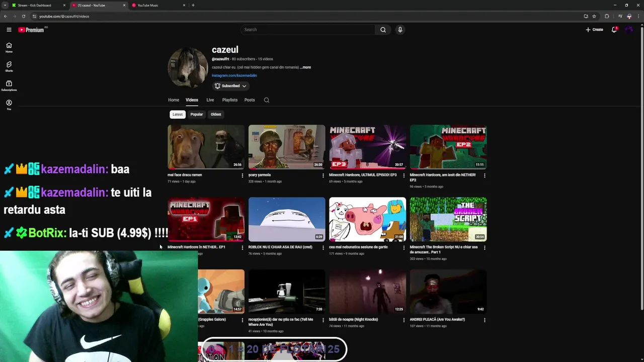Screen dimensions: 644x362
Task: Open the ROBLOX video thumbnail
Action: pyautogui.click(x=287, y=219)
